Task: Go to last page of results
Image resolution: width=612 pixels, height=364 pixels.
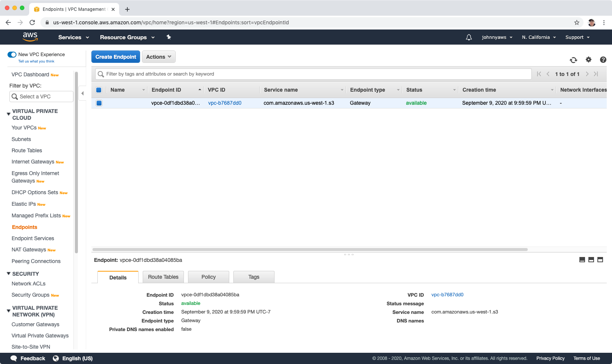Action: coord(596,74)
